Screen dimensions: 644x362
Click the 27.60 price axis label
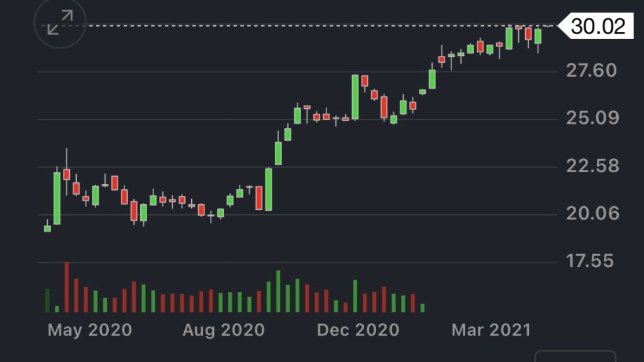591,70
